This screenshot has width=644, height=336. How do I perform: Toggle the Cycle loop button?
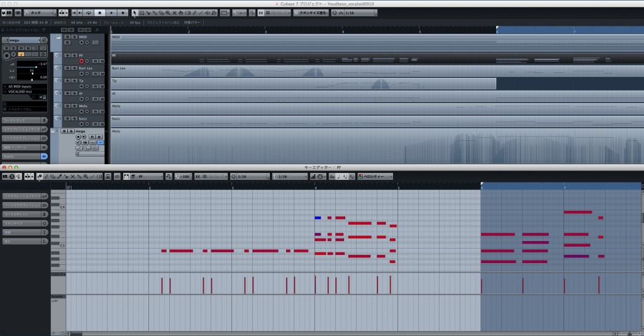89,13
